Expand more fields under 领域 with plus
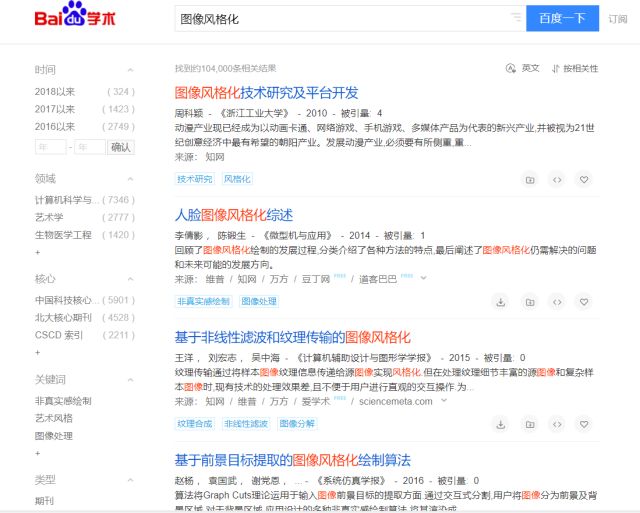Viewport: 640px width, 513px height. coord(38,252)
